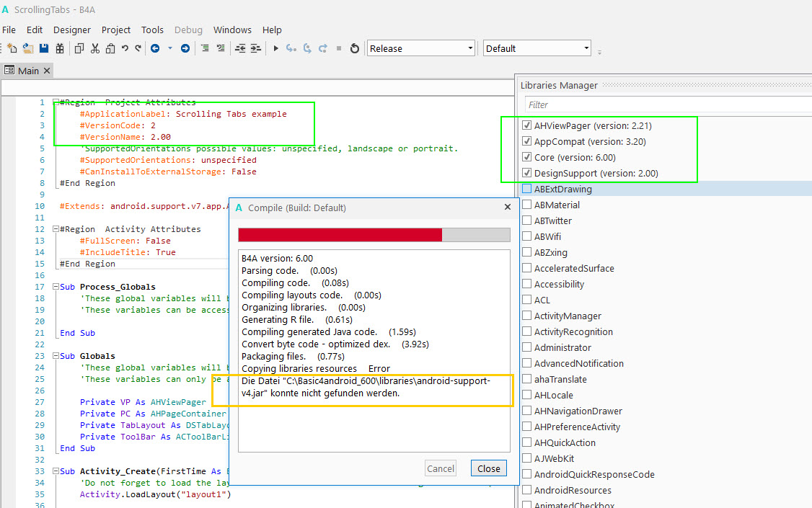812x508 pixels.
Task: Disable the DesignSupport library checkbox
Action: pos(526,173)
